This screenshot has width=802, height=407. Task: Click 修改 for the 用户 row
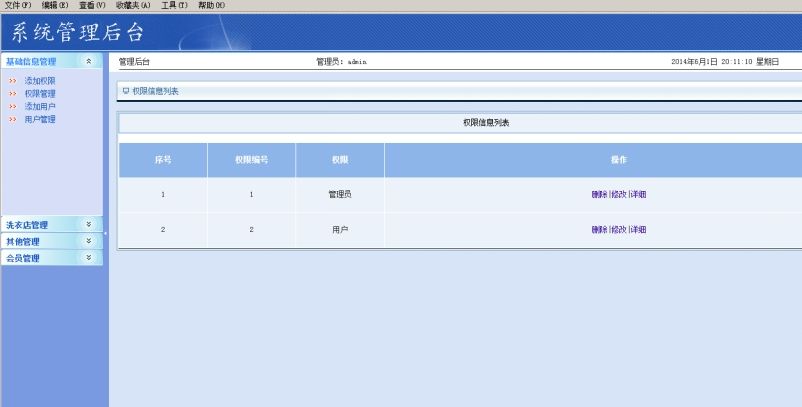click(619, 230)
